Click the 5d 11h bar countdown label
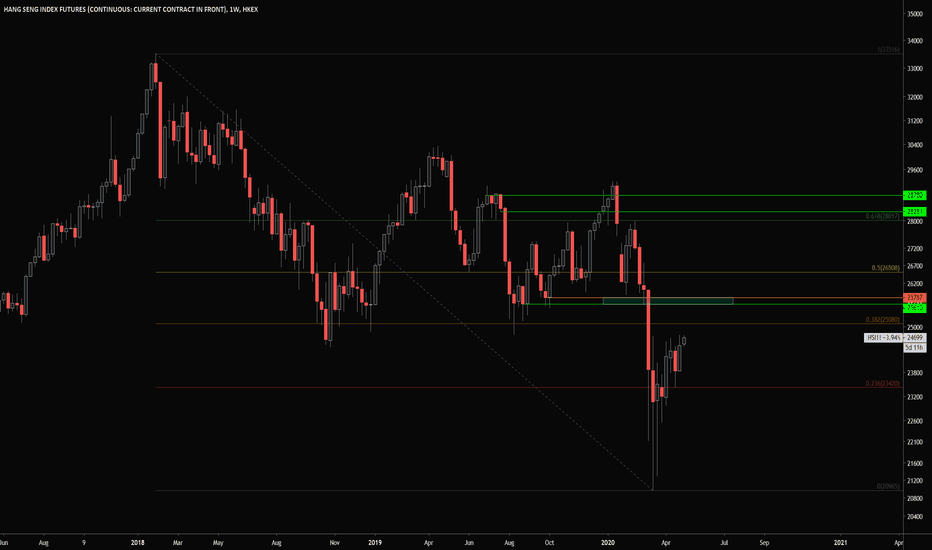932x550 pixels. point(914,347)
